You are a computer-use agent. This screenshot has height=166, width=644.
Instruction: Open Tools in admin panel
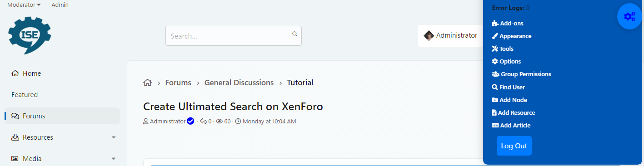click(503, 49)
